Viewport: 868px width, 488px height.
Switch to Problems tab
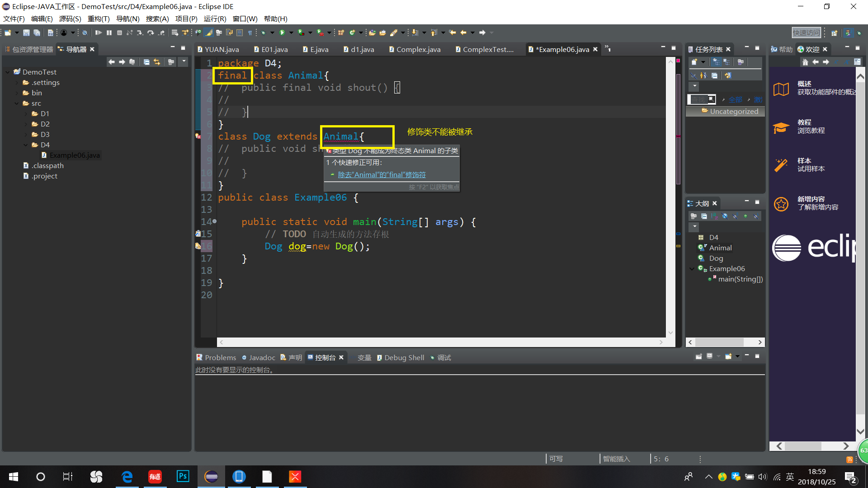[x=217, y=357]
